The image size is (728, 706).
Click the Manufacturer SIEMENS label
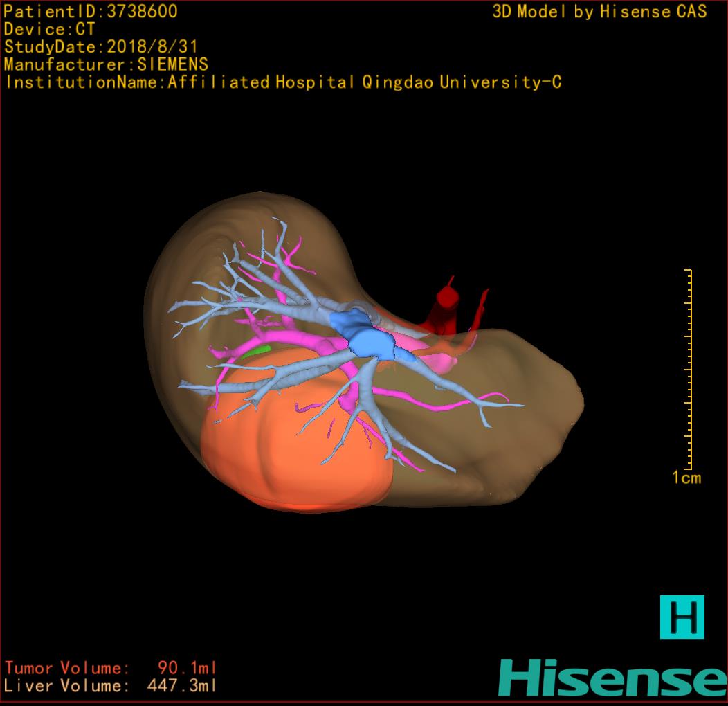(106, 64)
